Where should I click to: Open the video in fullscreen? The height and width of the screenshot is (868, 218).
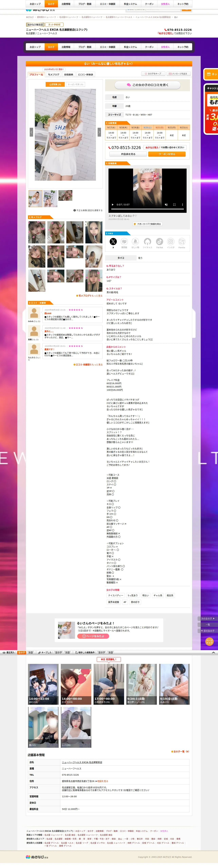click(x=174, y=204)
